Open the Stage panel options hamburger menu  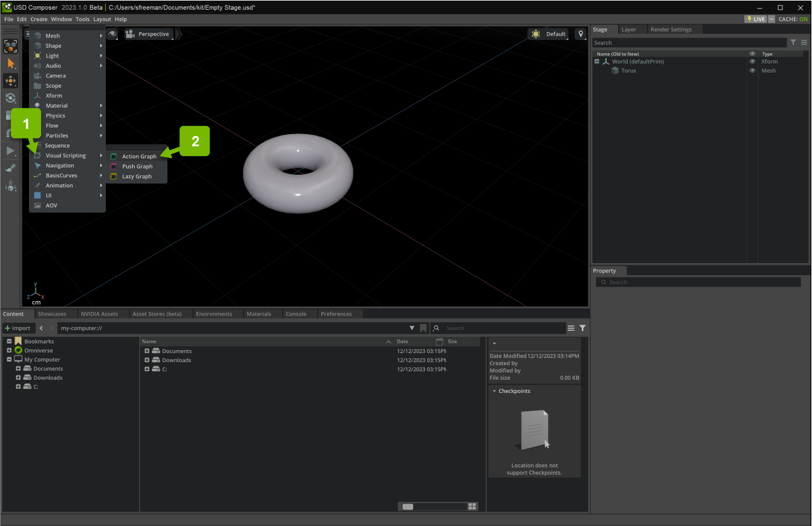point(804,43)
